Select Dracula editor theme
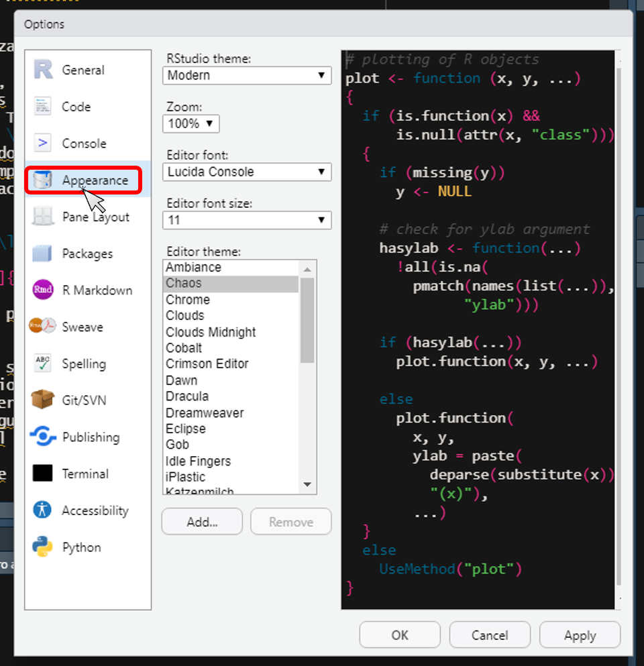 (187, 396)
